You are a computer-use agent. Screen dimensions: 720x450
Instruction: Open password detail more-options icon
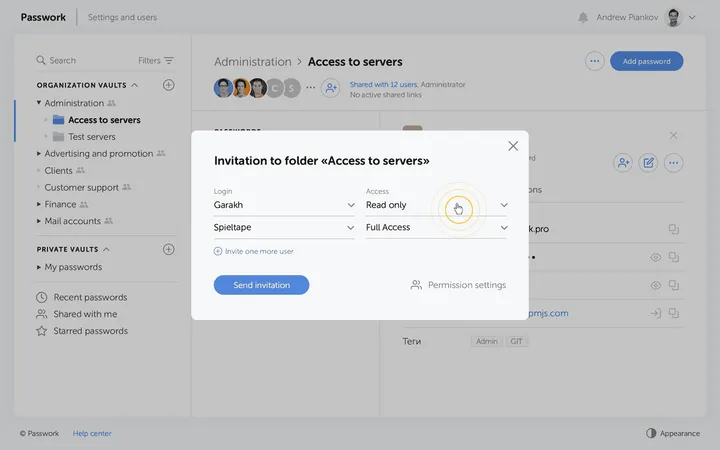click(674, 163)
